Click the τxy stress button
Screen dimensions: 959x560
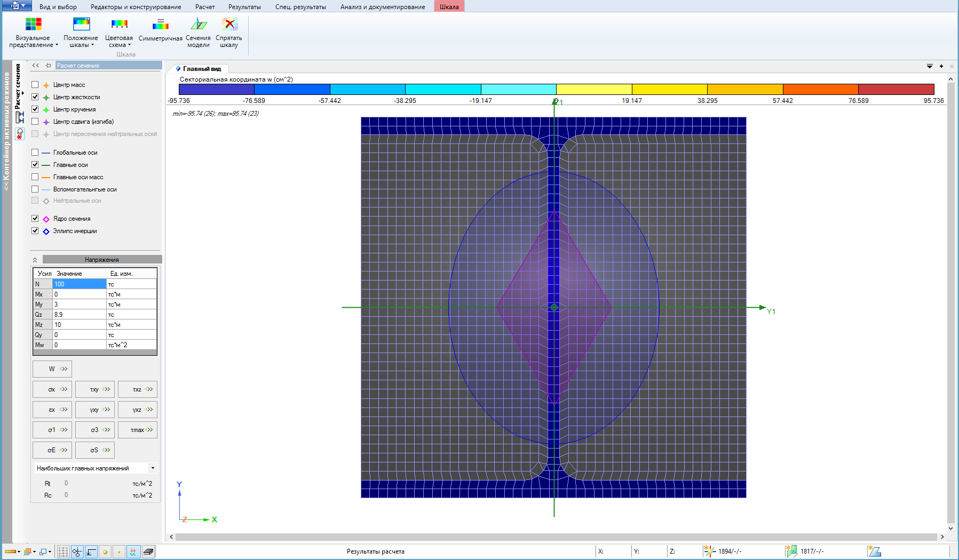(95, 389)
